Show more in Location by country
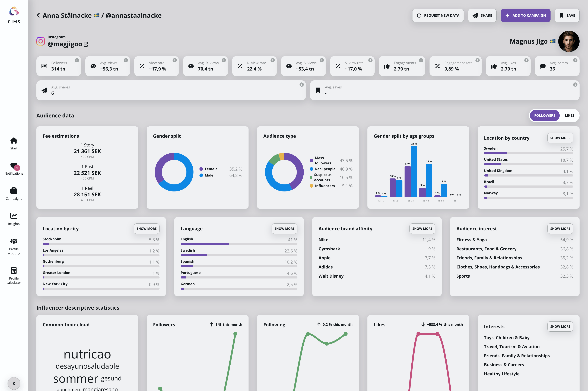Image resolution: width=588 pixels, height=391 pixels. click(560, 138)
